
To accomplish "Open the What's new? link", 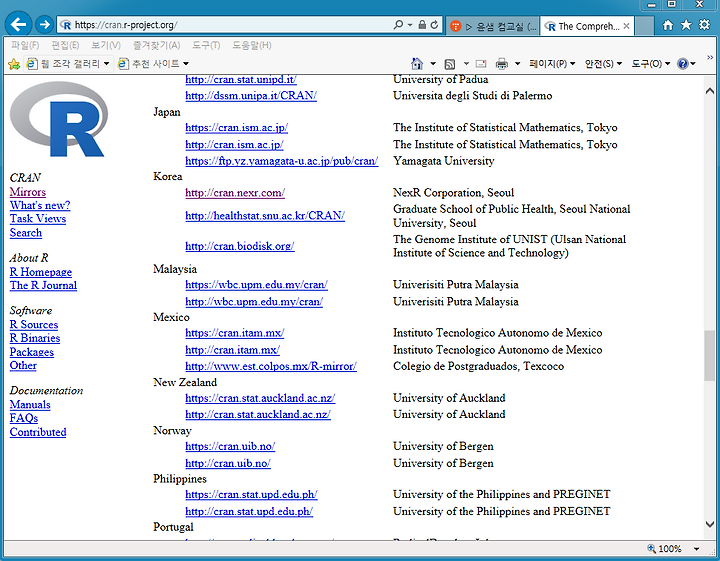I will click(40, 205).
